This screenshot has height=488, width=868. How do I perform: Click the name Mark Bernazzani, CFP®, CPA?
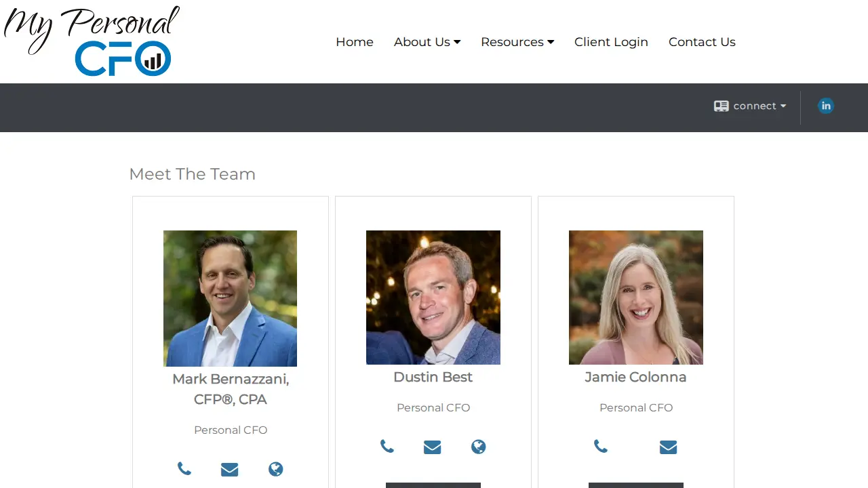[231, 389]
